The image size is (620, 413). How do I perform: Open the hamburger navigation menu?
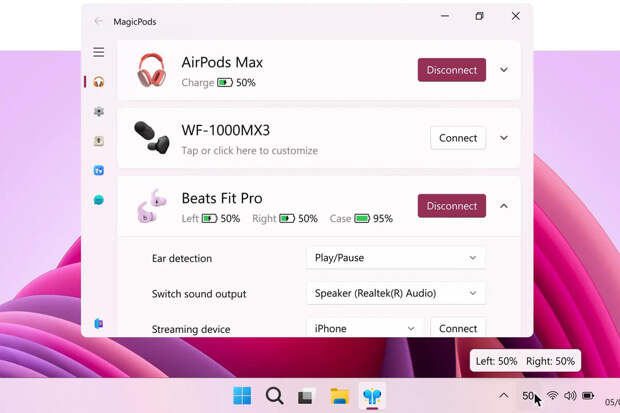[99, 52]
